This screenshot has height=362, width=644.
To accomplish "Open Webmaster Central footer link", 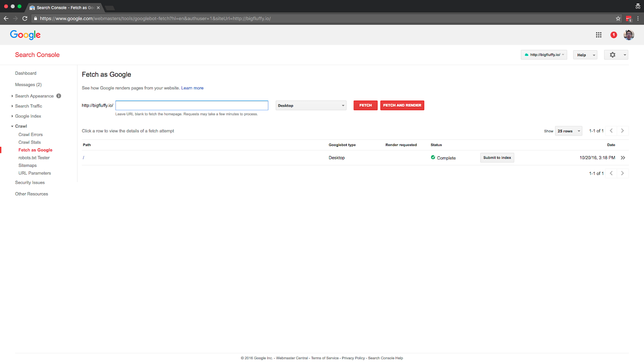I will coord(292,358).
